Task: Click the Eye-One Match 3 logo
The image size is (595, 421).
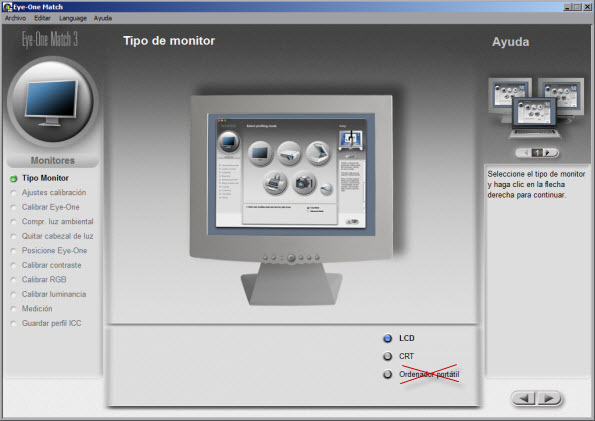Action: point(50,39)
